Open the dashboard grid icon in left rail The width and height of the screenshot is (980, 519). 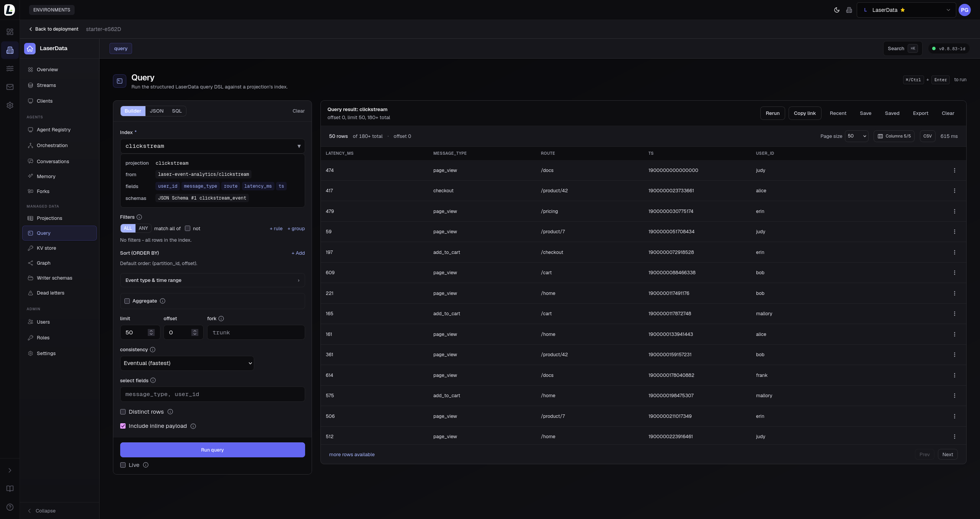10,32
